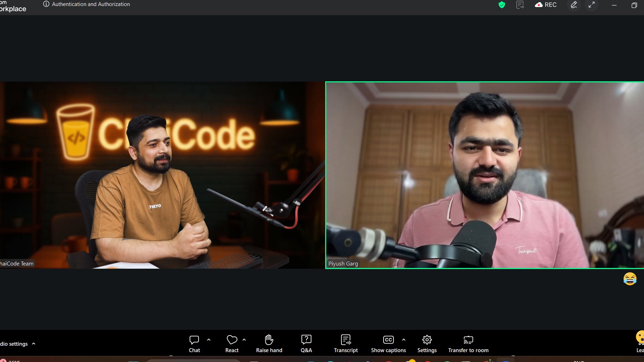Click the "haiCode Team" name label
The image size is (644, 362).
click(x=17, y=263)
